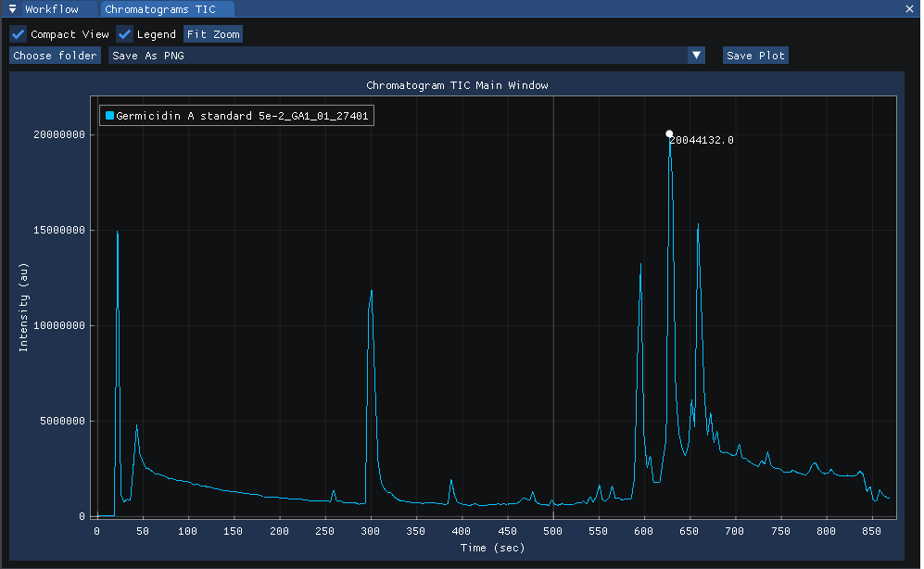Open the tab list dropdown triangle
This screenshot has height=569, width=924.
[12, 9]
